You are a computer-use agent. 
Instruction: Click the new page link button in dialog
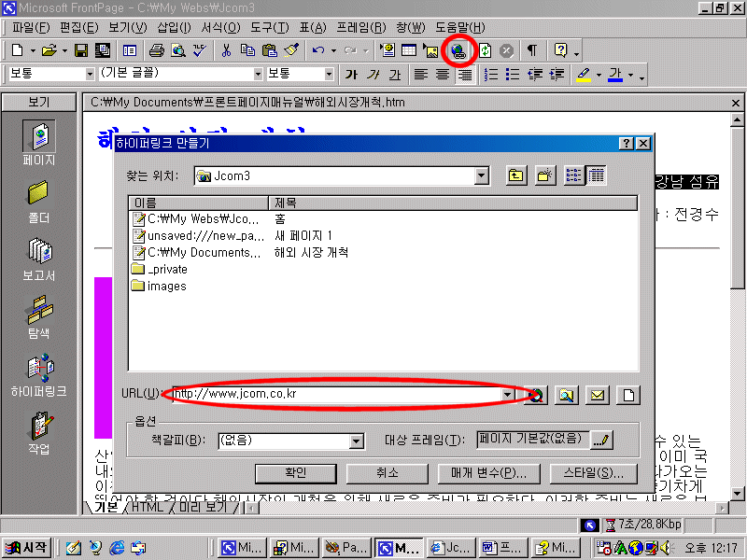coord(628,395)
